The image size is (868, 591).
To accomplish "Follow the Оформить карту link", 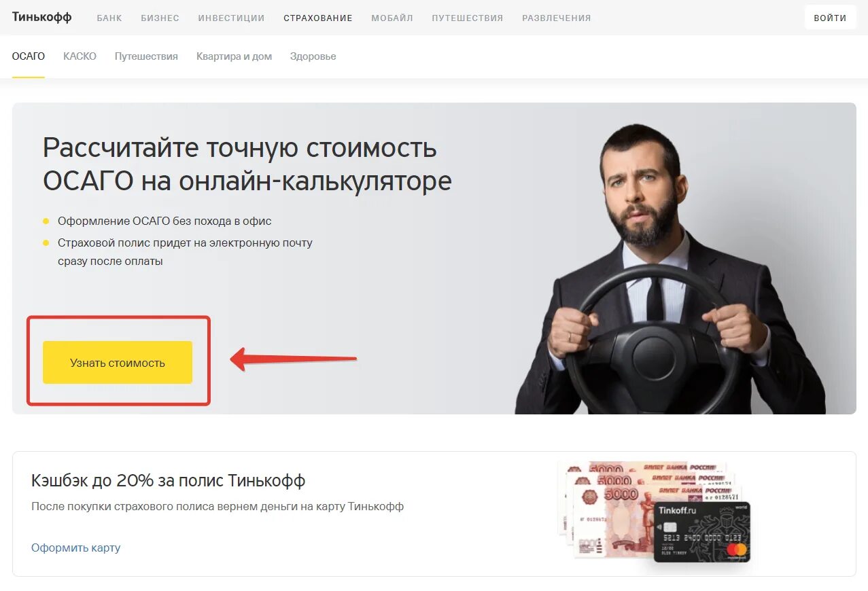I will coord(75,548).
